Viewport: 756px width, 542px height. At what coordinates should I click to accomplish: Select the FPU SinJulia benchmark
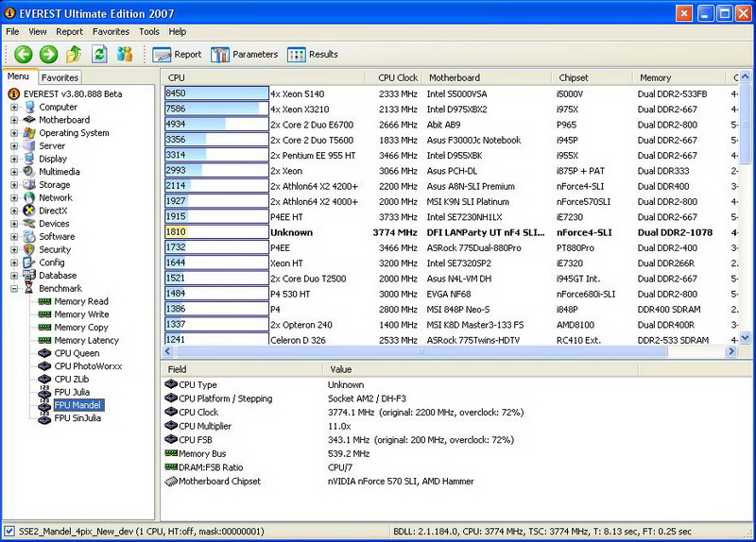point(77,418)
